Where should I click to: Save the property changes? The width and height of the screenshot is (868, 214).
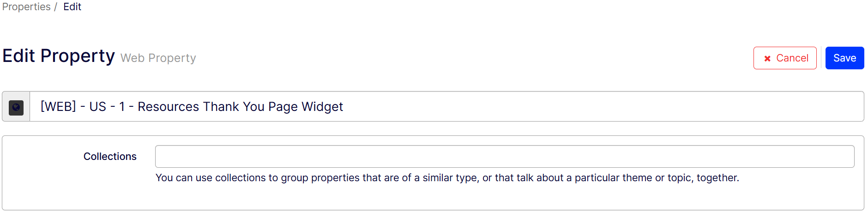844,58
